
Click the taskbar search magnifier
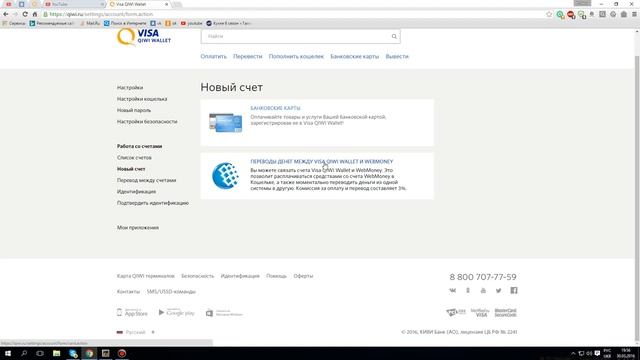point(24,353)
